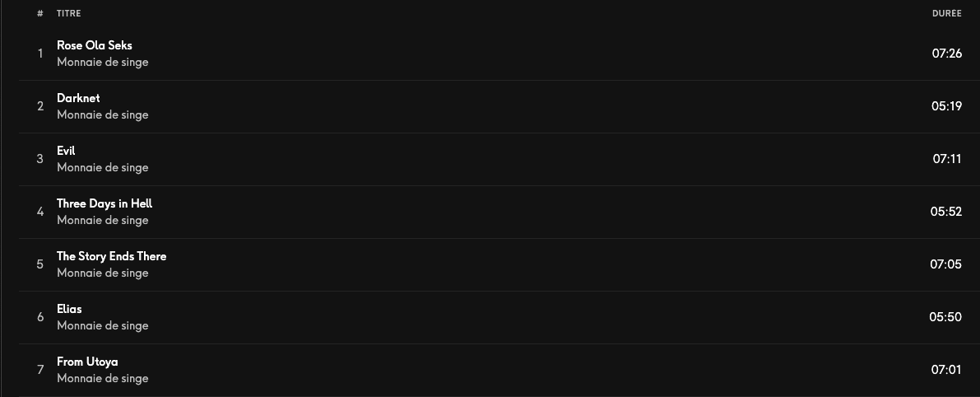Open Monnaie de singe artist under Darknet
Image resolution: width=980 pixels, height=397 pixels.
(103, 115)
